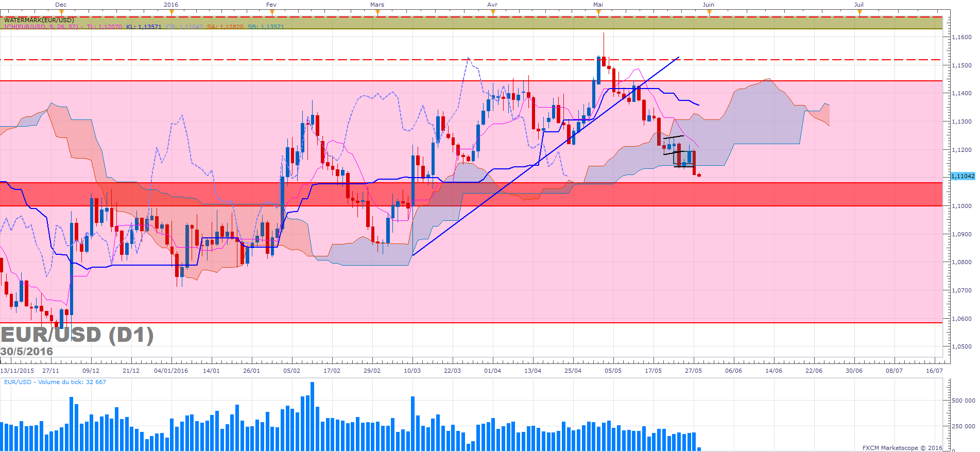Click the 1,1600 price axis label
980x452 pixels.
[961, 37]
